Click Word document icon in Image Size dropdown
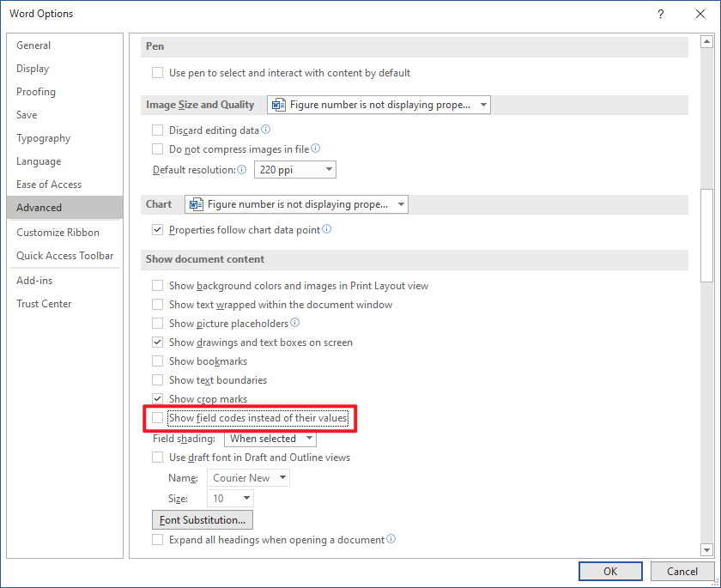This screenshot has width=721, height=588. pos(279,105)
